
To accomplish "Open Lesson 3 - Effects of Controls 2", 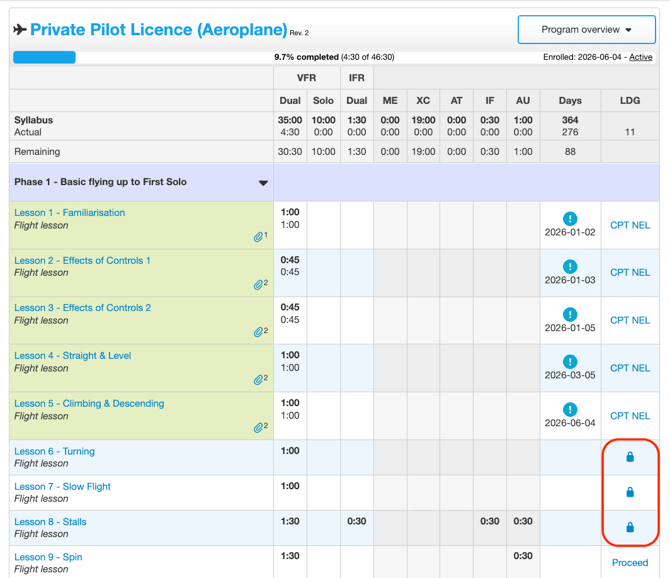I will 82,308.
